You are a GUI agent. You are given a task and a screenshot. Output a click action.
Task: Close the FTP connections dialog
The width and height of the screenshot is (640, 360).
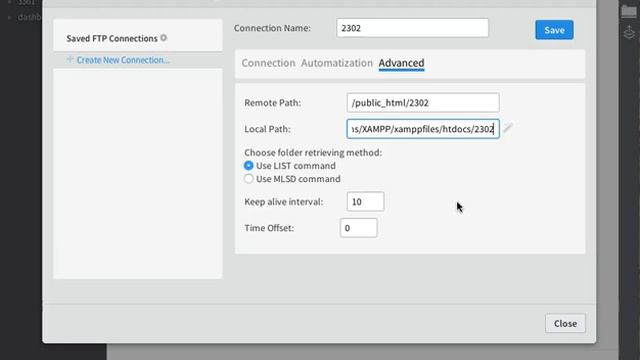pyautogui.click(x=565, y=323)
